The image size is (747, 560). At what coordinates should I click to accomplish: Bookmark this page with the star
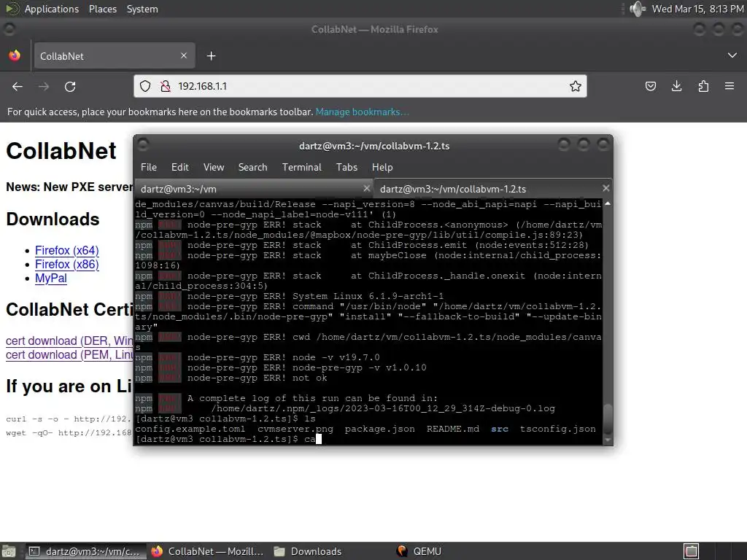[x=575, y=86]
